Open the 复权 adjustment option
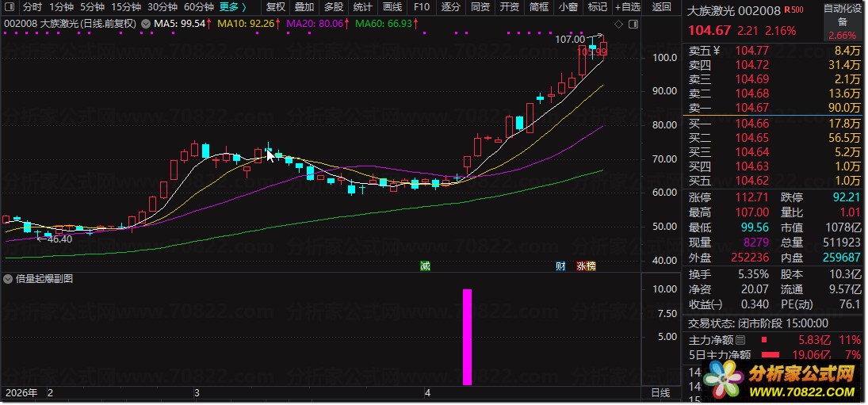 click(275, 7)
